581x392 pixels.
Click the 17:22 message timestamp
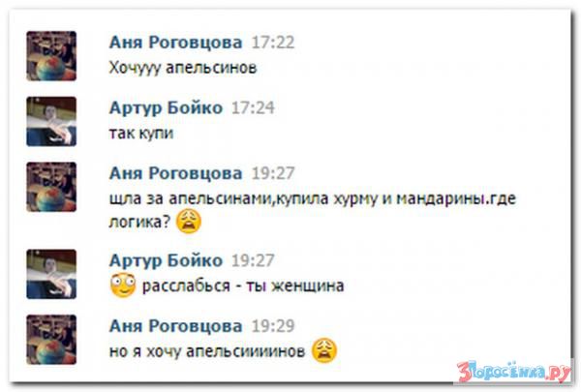tap(273, 43)
